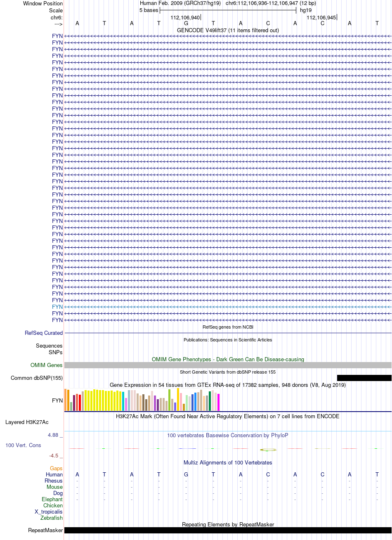Screen dimensions: 392x540
Task: Click the RepeatMasker track label
Action: pyautogui.click(x=45, y=530)
